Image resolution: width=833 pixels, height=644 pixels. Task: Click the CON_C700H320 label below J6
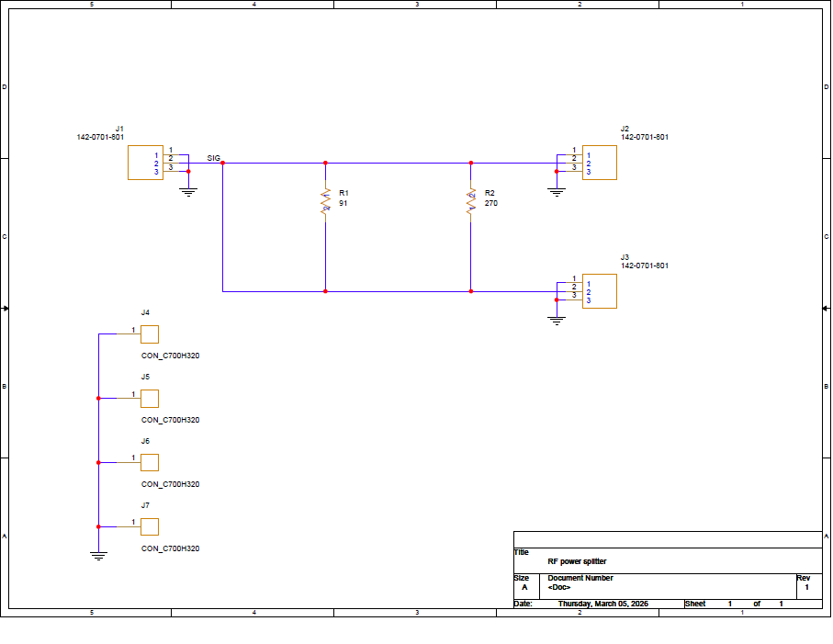171,484
